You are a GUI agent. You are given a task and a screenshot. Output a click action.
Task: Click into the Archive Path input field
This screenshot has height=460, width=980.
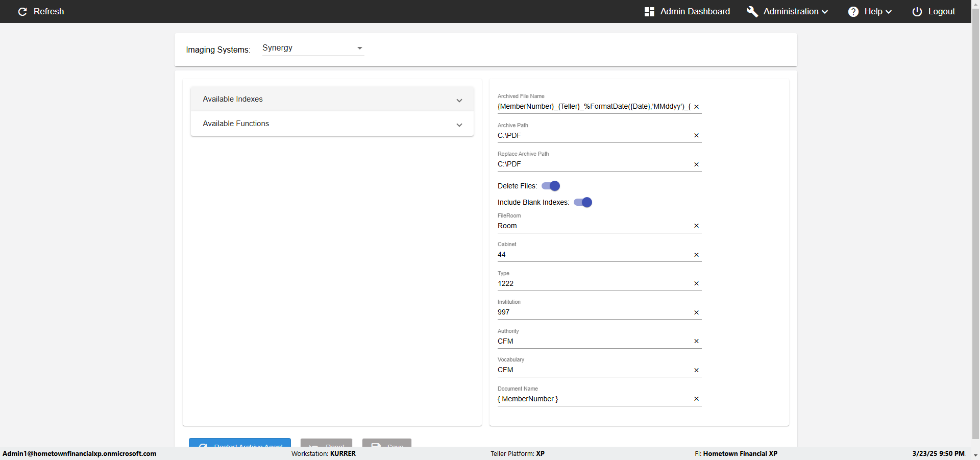pos(592,135)
